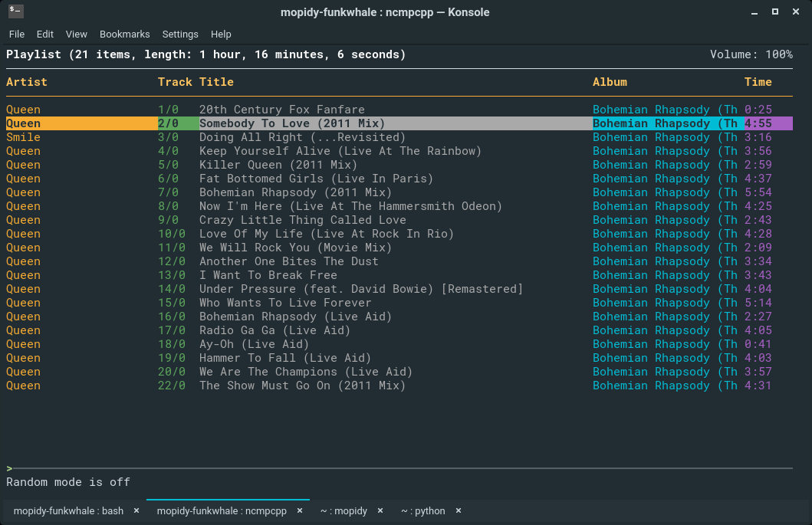812x525 pixels.
Task: Close the ~ : mopidy tab
Action: pyautogui.click(x=380, y=510)
